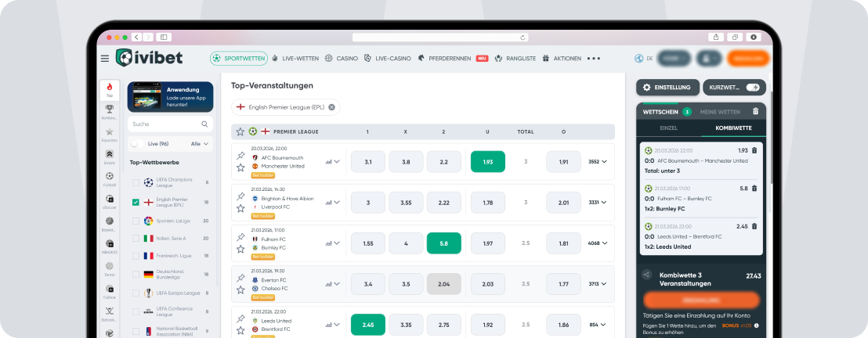Select odds 1.77 over for Everton match
Image resolution: width=868 pixels, height=338 pixels.
pos(563,284)
